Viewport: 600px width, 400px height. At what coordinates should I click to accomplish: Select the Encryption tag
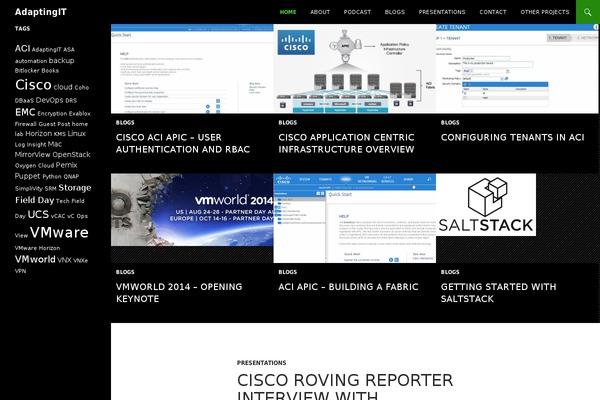point(52,114)
